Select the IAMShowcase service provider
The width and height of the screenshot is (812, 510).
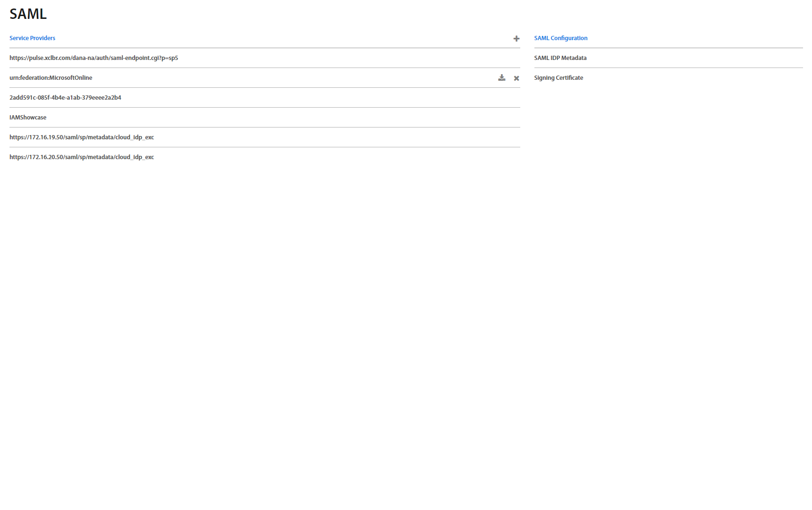(28, 118)
